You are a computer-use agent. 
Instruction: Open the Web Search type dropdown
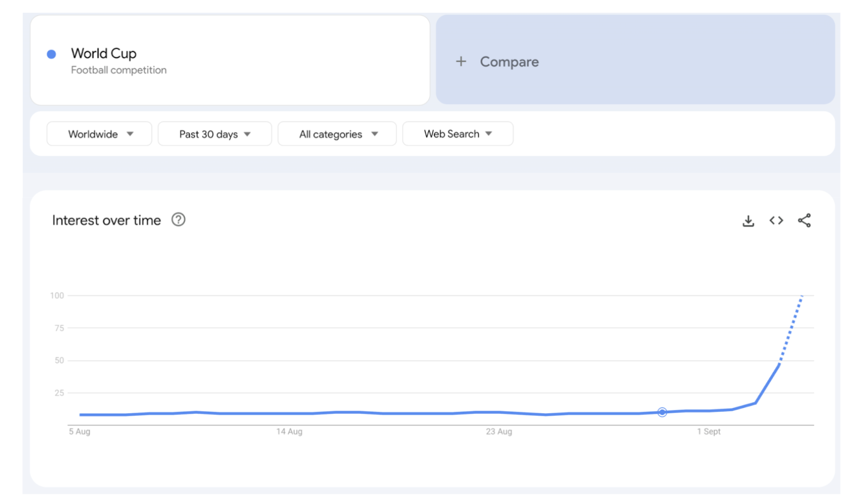(x=457, y=134)
